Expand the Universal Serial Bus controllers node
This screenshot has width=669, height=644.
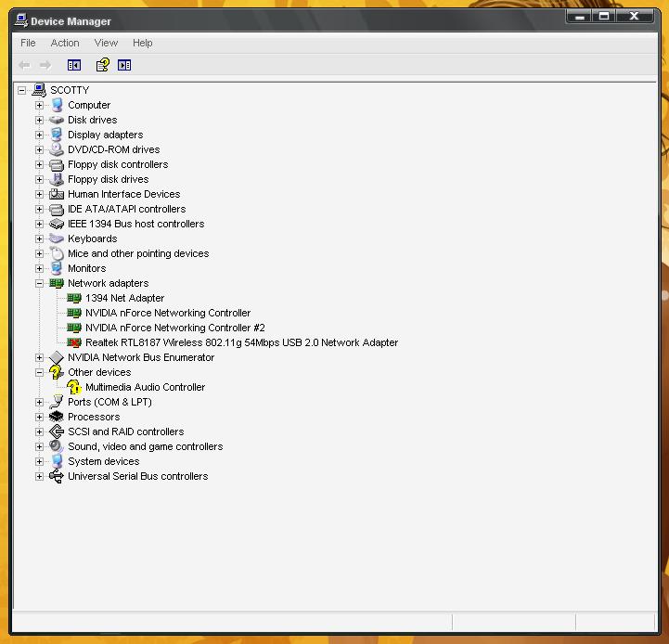click(39, 476)
